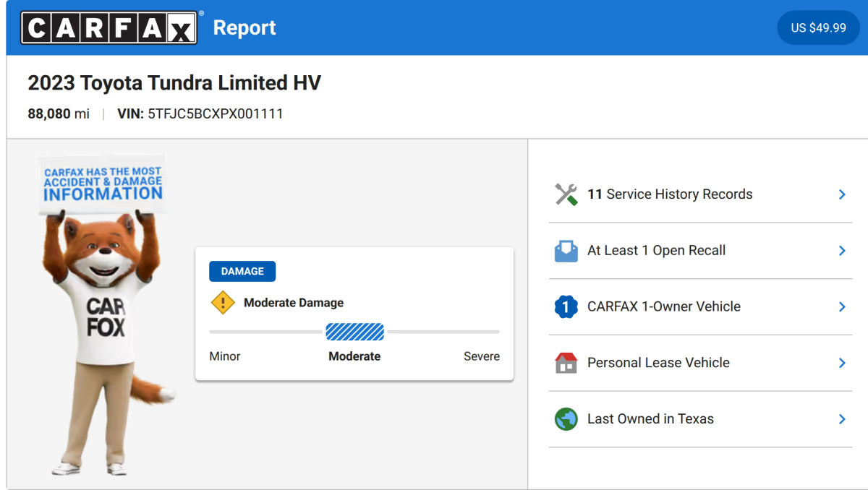Expand the CARFAX 1-Owner Vehicle chevron
The width and height of the screenshot is (868, 490).
(x=842, y=307)
